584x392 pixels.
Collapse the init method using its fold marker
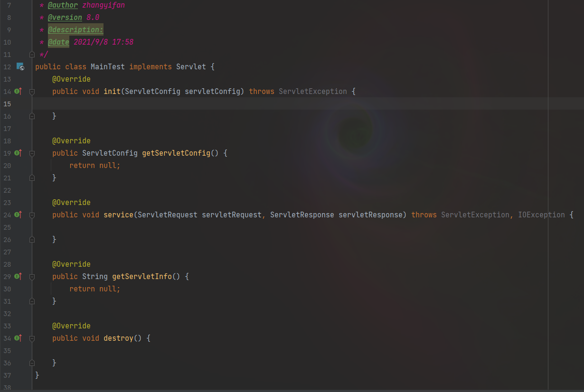coord(32,91)
